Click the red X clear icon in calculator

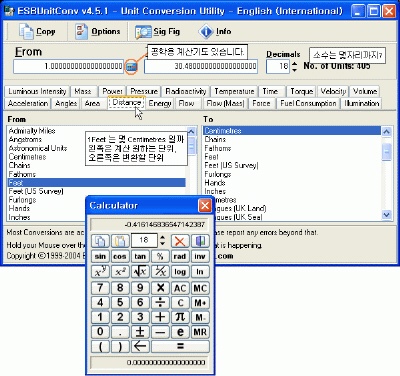coord(180,241)
